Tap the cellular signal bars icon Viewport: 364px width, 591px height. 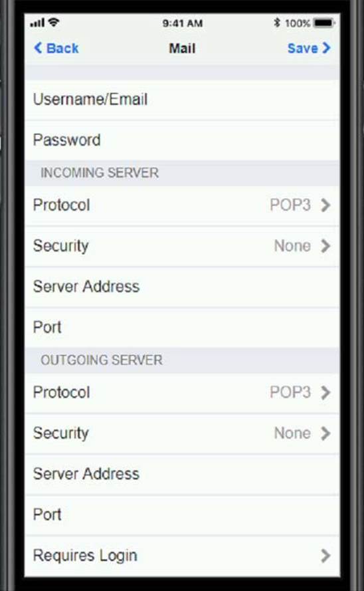pyautogui.click(x=37, y=23)
